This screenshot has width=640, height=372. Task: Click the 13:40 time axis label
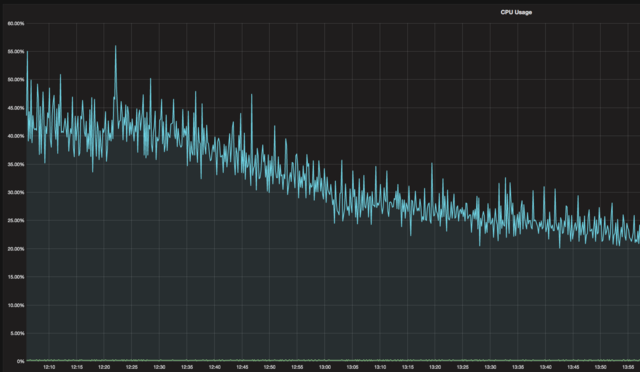point(545,367)
